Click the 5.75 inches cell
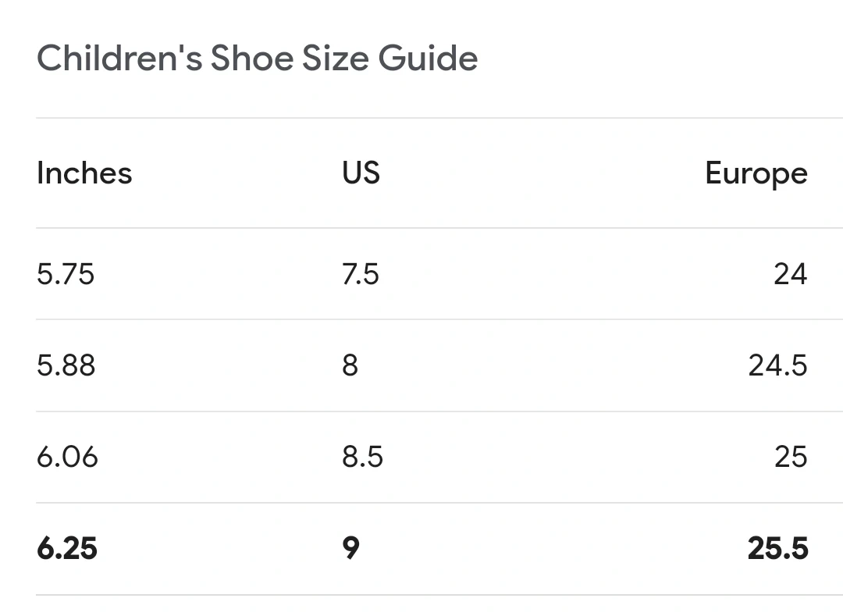The width and height of the screenshot is (843, 616). point(66,274)
